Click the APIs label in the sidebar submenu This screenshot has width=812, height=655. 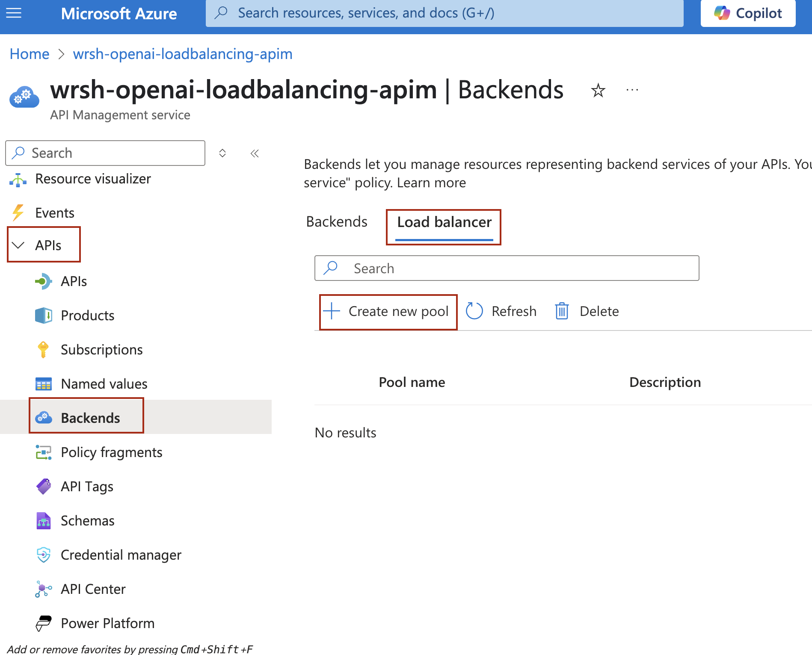tap(74, 281)
